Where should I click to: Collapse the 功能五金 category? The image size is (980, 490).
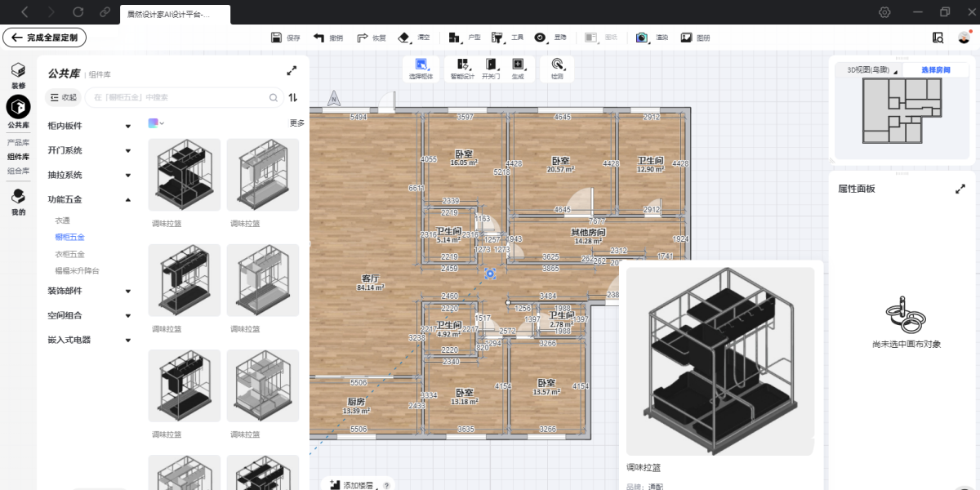click(128, 199)
